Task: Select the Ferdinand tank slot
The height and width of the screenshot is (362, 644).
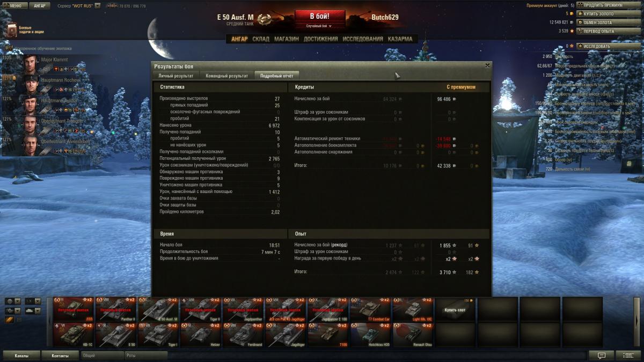Action: (x=243, y=335)
